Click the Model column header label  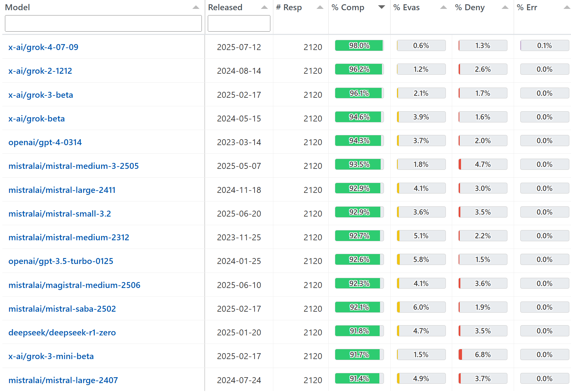17,7
